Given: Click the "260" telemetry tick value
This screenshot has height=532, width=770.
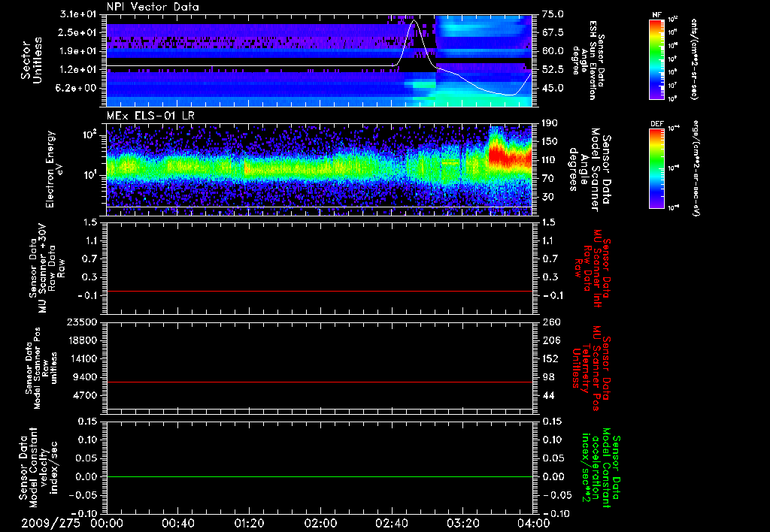Looking at the screenshot, I should tap(550, 322).
